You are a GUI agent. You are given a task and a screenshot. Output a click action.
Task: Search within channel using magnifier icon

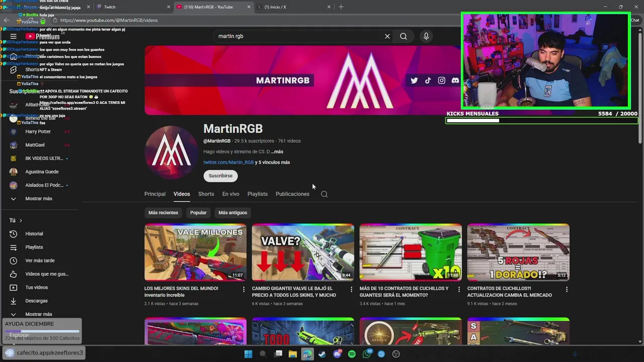coord(324,194)
